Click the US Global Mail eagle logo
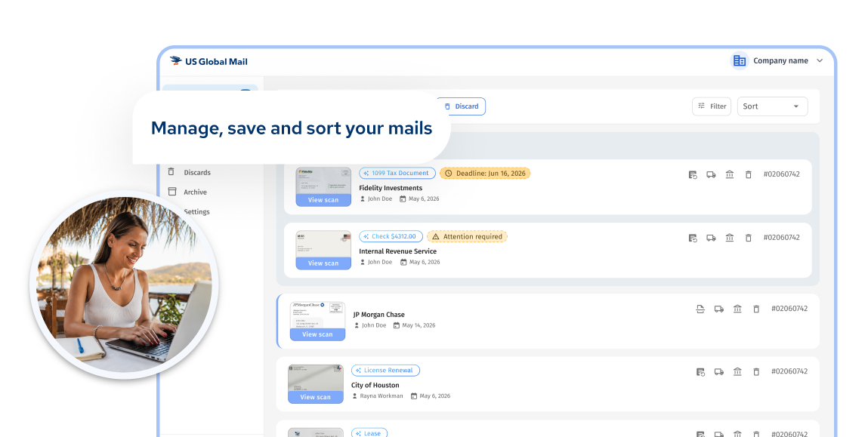This screenshot has height=437, width=868. click(x=175, y=61)
